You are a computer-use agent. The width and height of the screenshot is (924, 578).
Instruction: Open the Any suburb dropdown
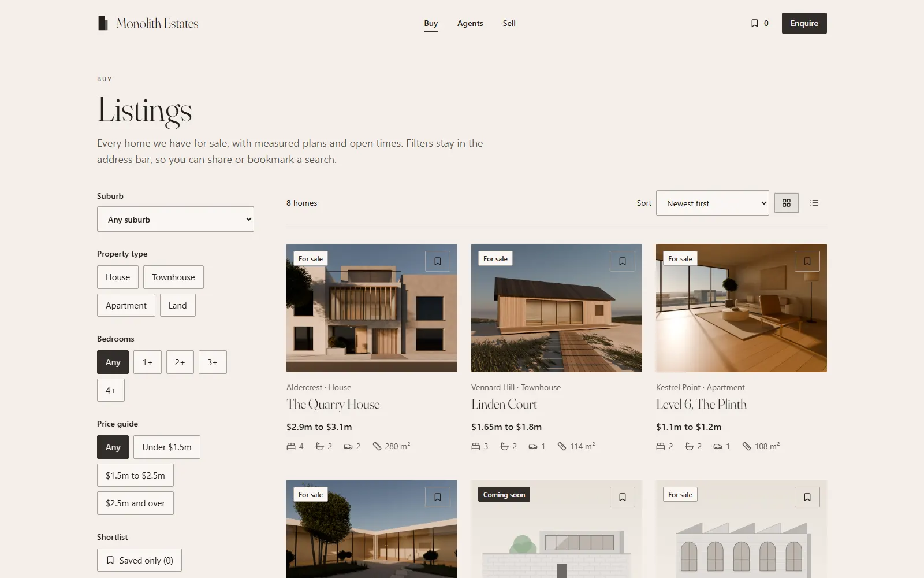tap(176, 219)
